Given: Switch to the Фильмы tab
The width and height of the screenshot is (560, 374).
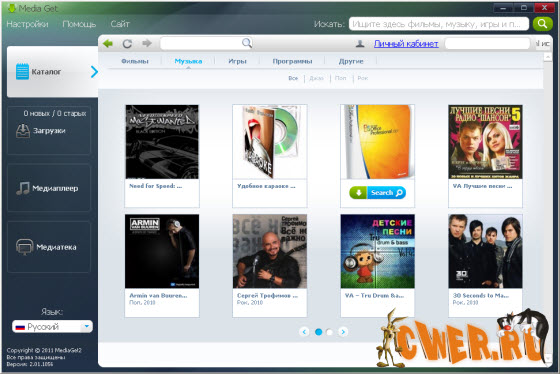Looking at the screenshot, I should point(135,61).
